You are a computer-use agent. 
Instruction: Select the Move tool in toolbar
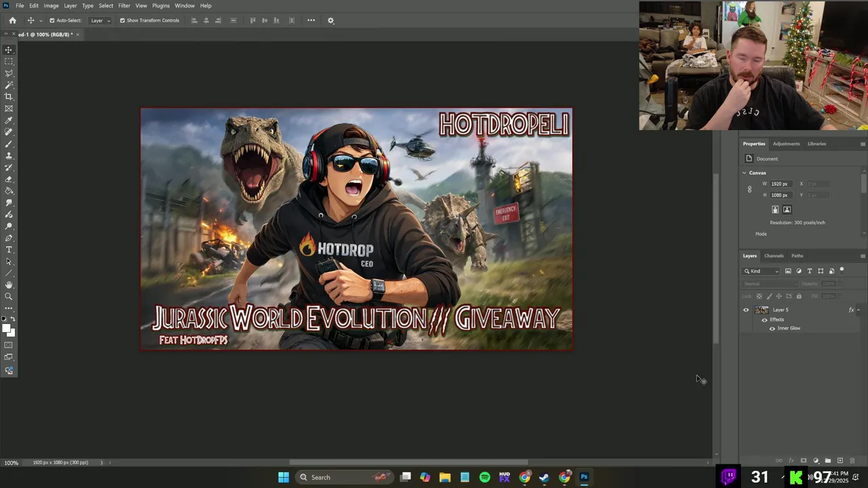tap(9, 49)
